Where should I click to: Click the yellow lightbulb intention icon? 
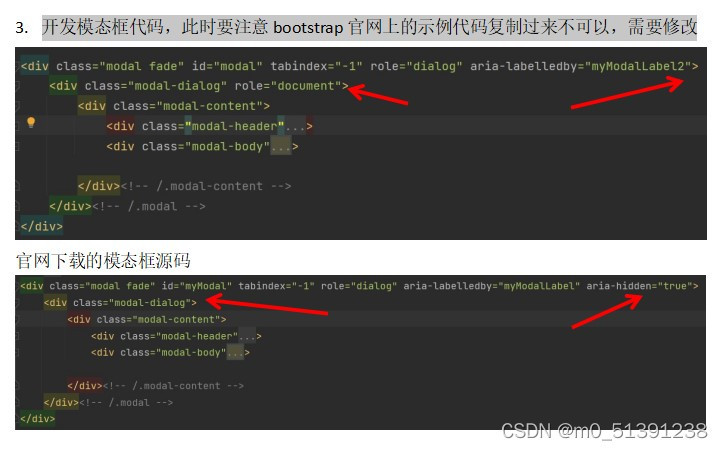point(31,122)
